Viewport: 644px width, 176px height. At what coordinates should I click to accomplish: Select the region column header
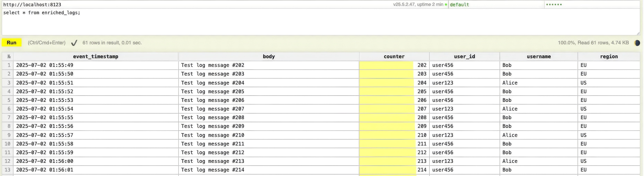coord(609,56)
